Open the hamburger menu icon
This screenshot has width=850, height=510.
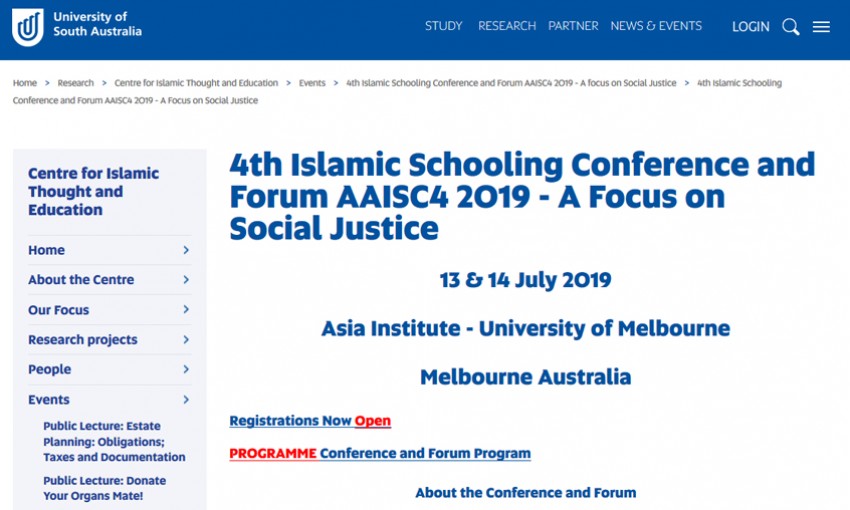pos(821,27)
